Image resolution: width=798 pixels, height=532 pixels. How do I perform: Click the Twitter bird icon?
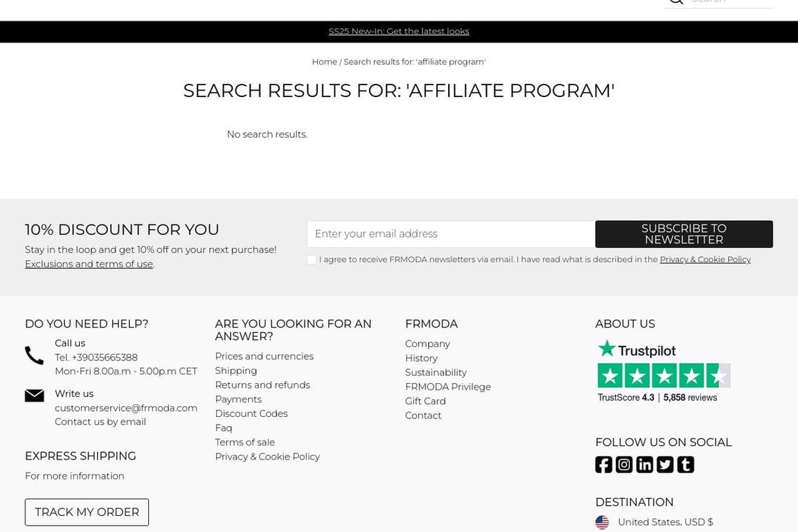click(665, 465)
